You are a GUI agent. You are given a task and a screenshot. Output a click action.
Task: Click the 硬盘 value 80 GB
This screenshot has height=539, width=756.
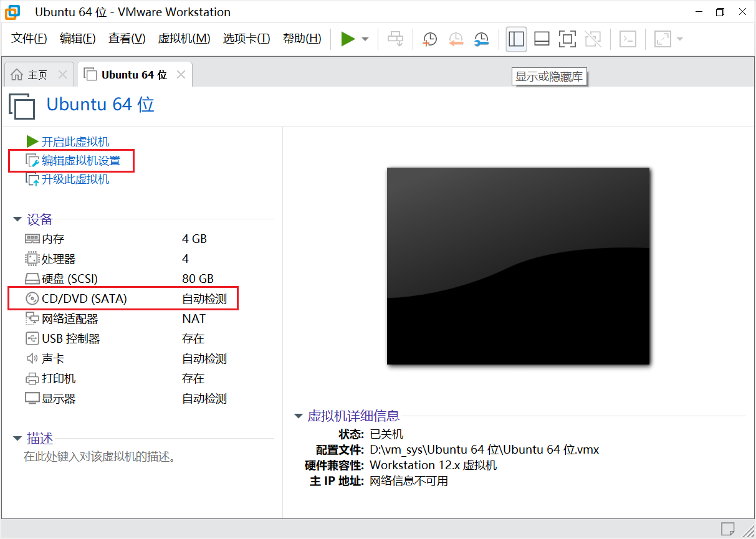tap(198, 279)
